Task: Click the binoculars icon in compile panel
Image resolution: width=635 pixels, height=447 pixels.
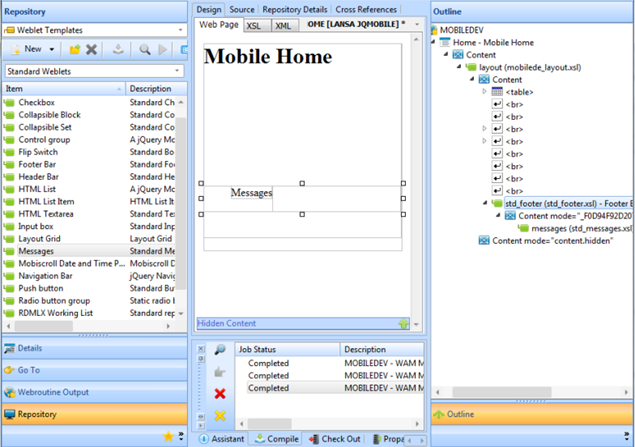Action: (x=220, y=349)
